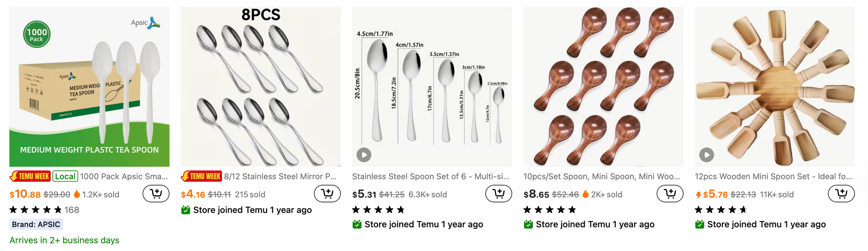868x251 pixels.
Task: Click the Brand: APSIC tag
Action: pyautogui.click(x=36, y=224)
